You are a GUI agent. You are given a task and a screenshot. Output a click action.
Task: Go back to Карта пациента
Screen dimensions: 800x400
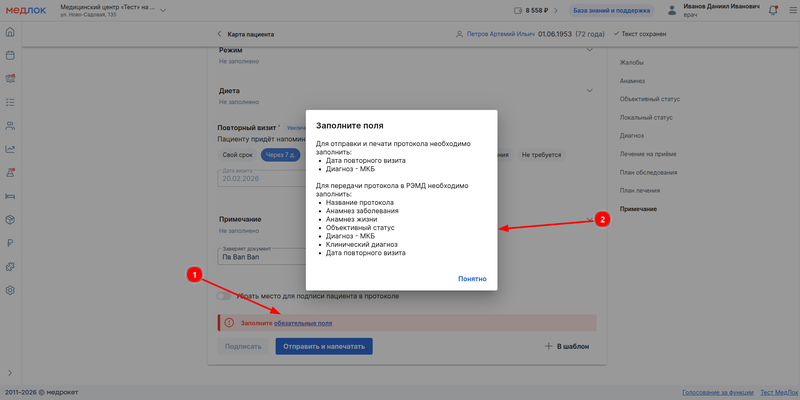(246, 34)
